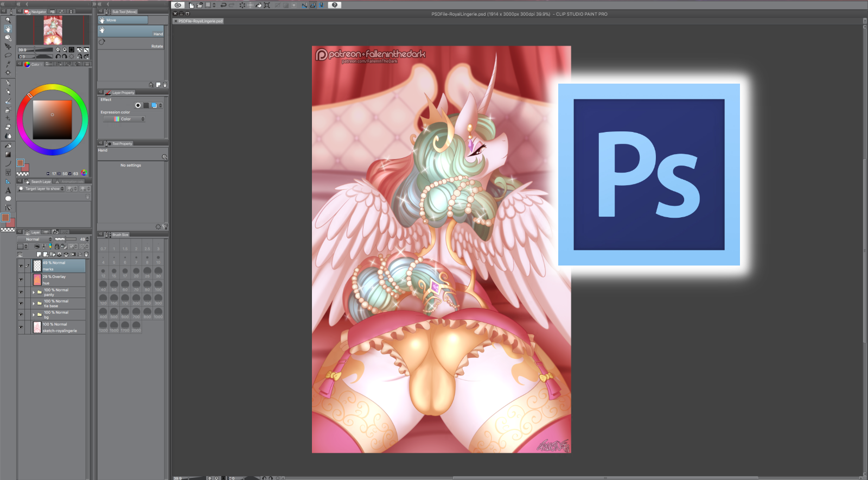Open a file from command bar
Screen dimensions: 868x480
pos(200,5)
